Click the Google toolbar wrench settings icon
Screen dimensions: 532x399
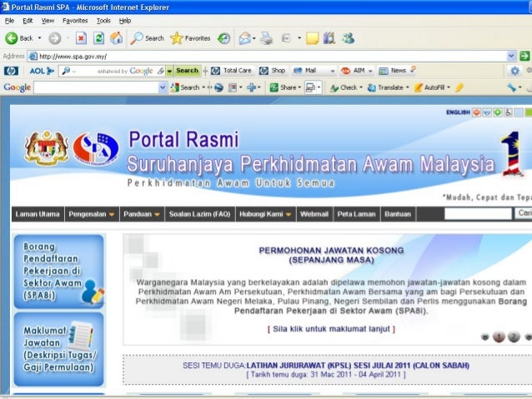click(x=511, y=87)
